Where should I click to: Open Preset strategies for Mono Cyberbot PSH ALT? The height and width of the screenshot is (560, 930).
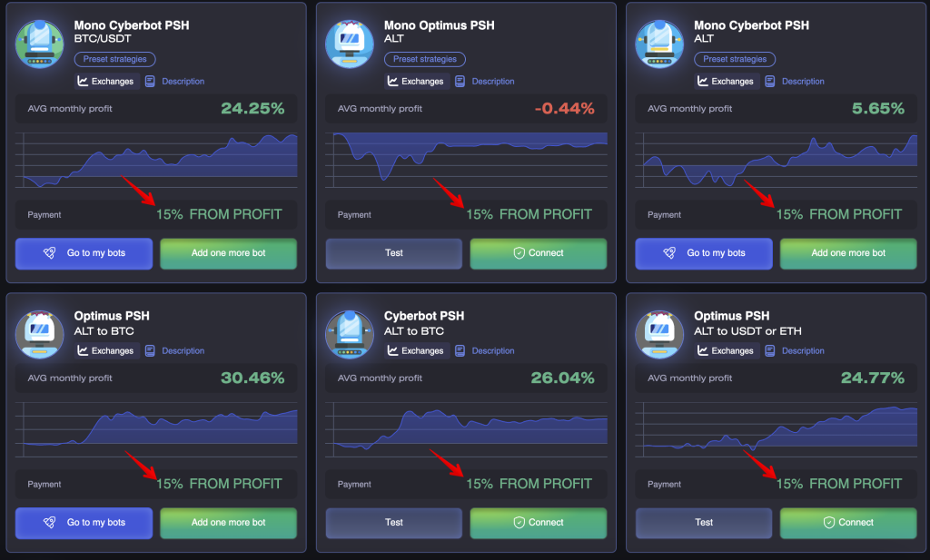(735, 59)
